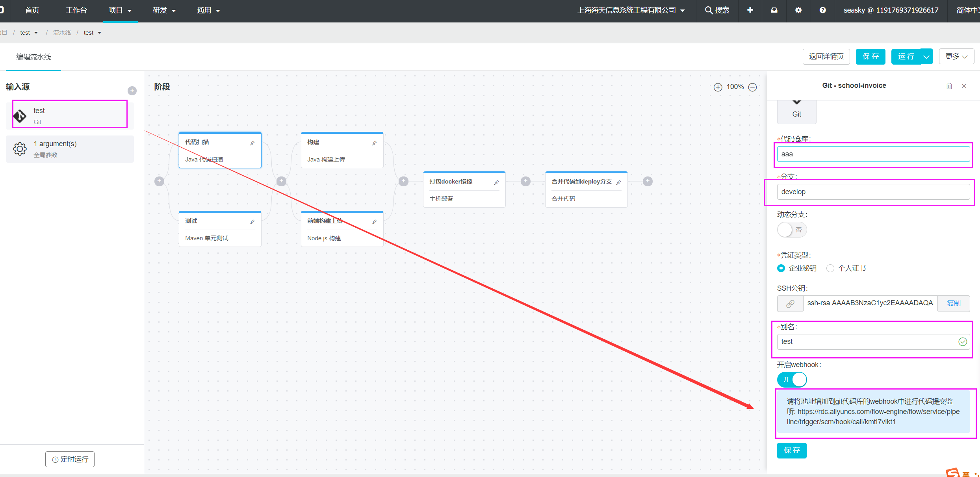
Task: Open settings gear in top navbar
Action: (798, 10)
